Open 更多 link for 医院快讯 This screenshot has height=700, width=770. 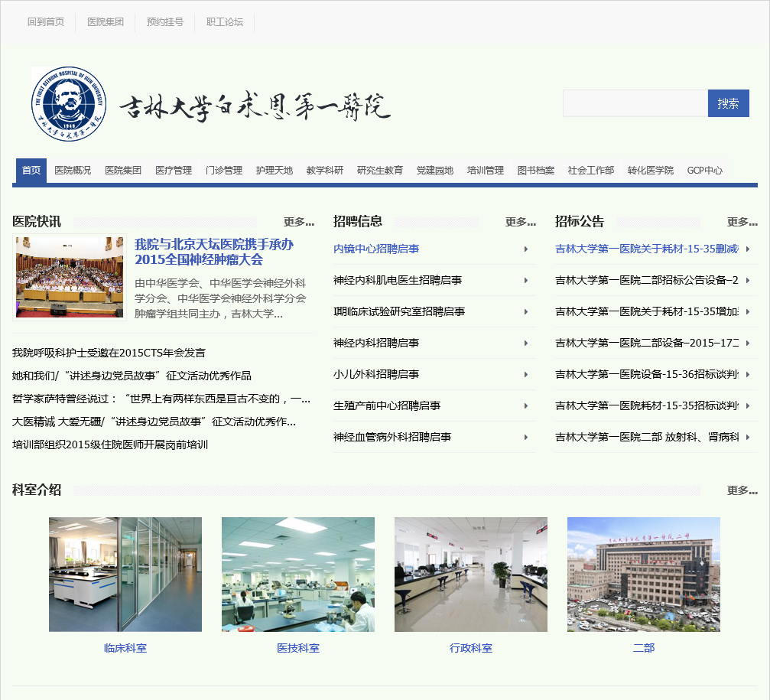point(298,222)
